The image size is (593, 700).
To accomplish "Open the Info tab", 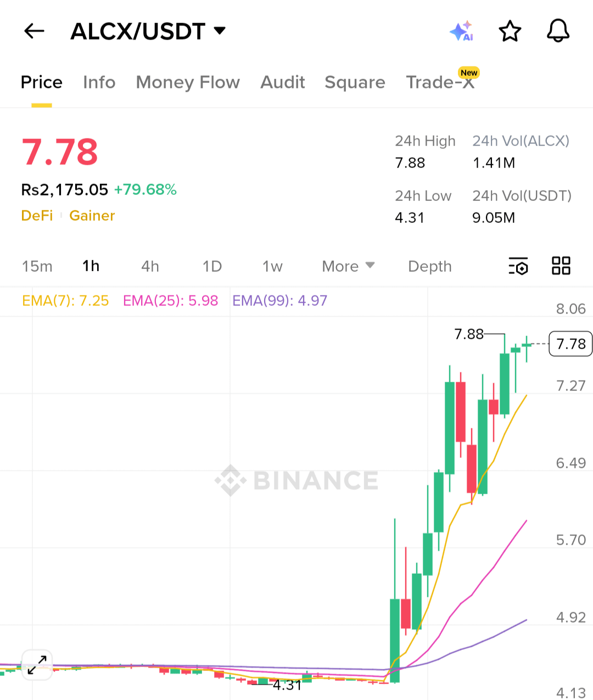I will click(99, 82).
